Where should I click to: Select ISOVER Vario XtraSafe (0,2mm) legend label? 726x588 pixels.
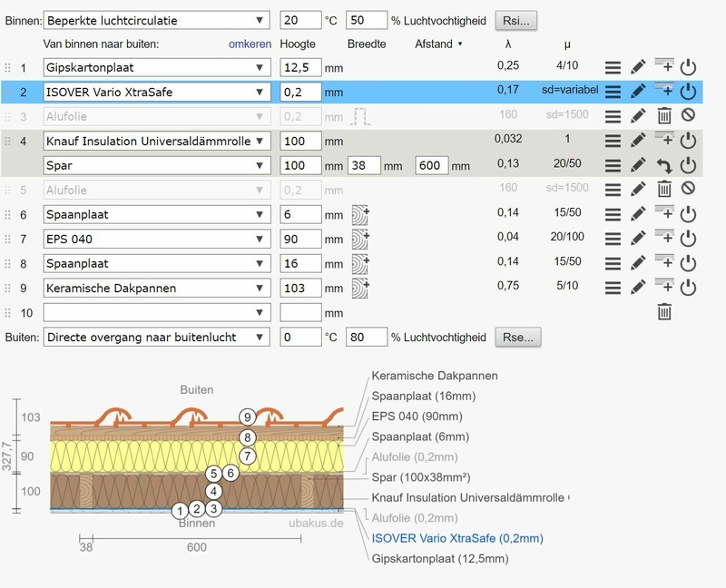click(457, 538)
